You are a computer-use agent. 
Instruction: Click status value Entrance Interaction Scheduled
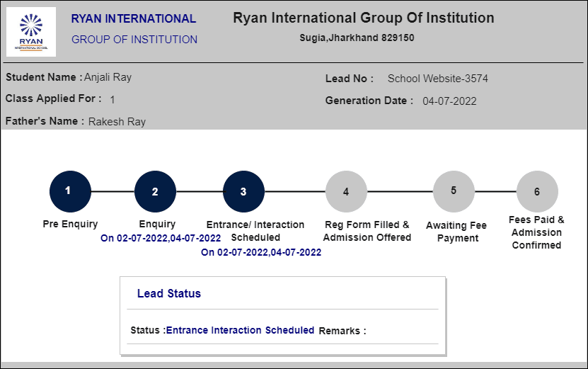(240, 330)
